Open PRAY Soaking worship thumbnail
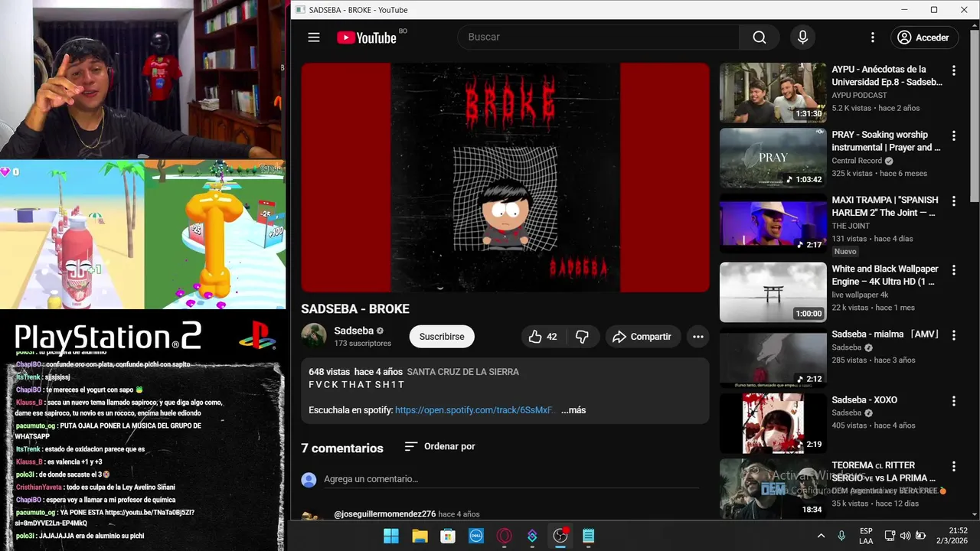The width and height of the screenshot is (980, 551). [x=773, y=158]
